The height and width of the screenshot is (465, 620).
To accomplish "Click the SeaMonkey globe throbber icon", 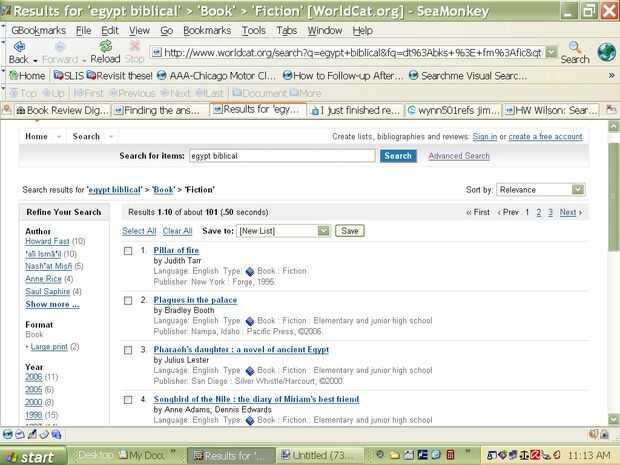I will (x=606, y=52).
